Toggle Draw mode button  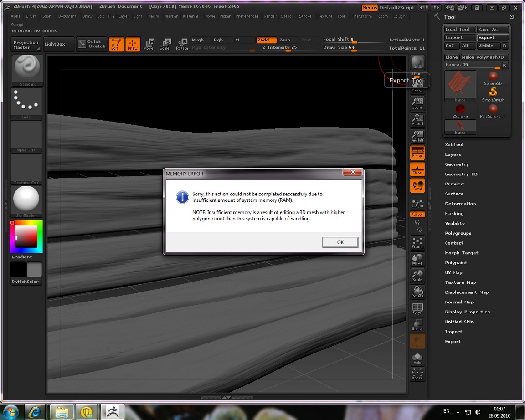133,44
